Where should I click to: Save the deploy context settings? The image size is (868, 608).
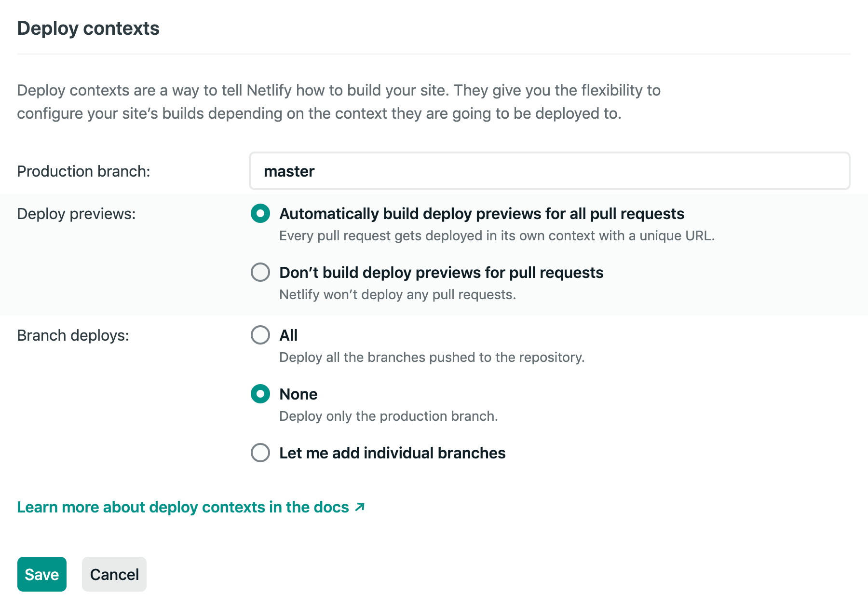(x=42, y=574)
